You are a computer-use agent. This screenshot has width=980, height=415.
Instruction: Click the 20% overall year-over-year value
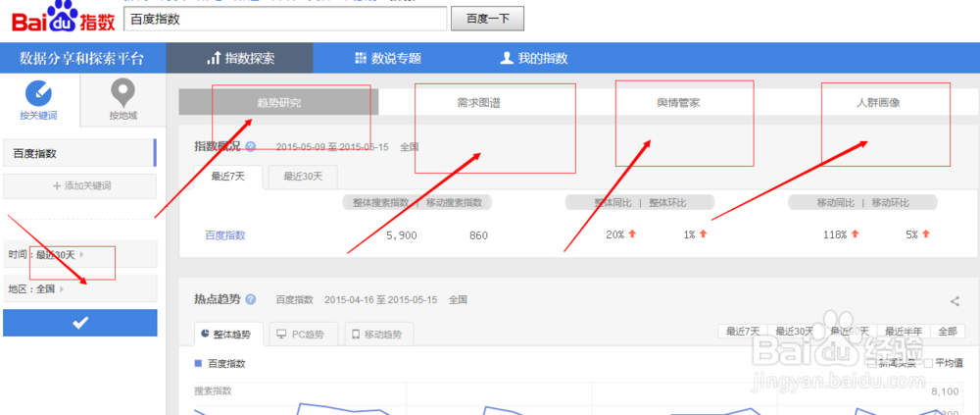pos(615,234)
